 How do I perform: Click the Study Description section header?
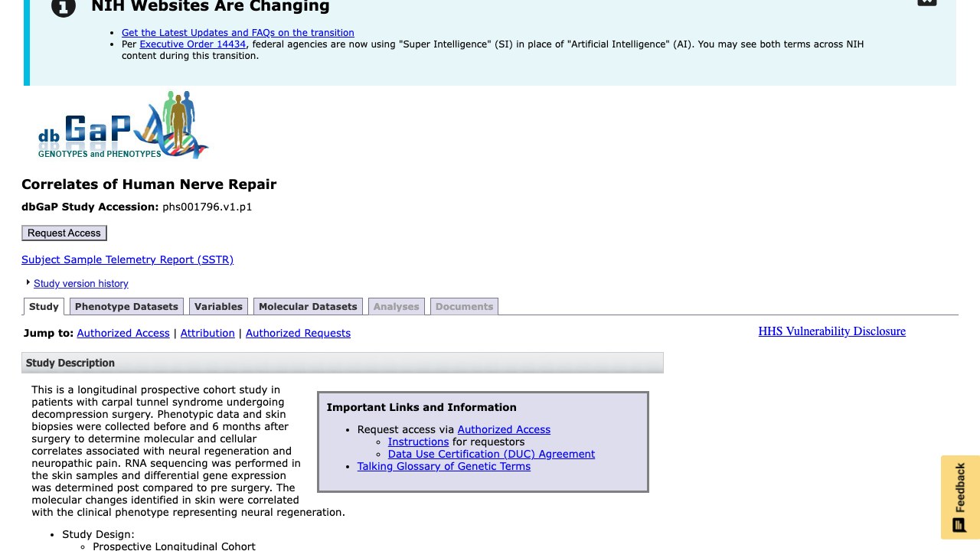pos(342,363)
